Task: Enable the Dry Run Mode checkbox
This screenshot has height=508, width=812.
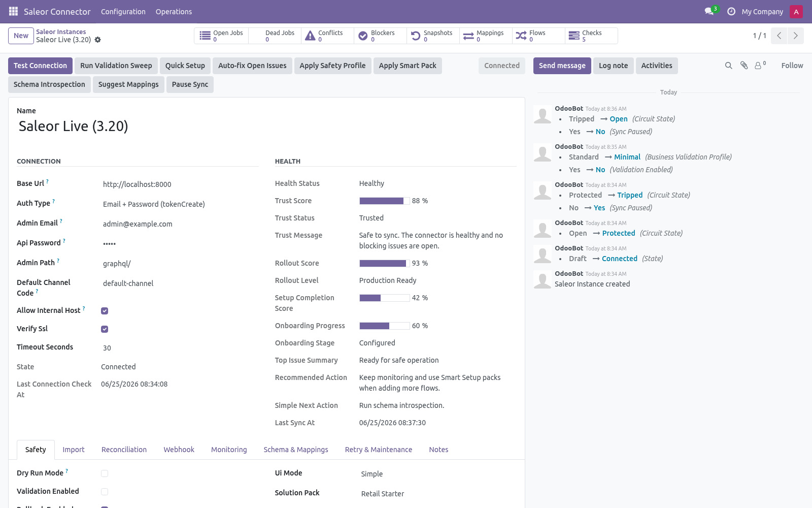Action: (x=105, y=473)
